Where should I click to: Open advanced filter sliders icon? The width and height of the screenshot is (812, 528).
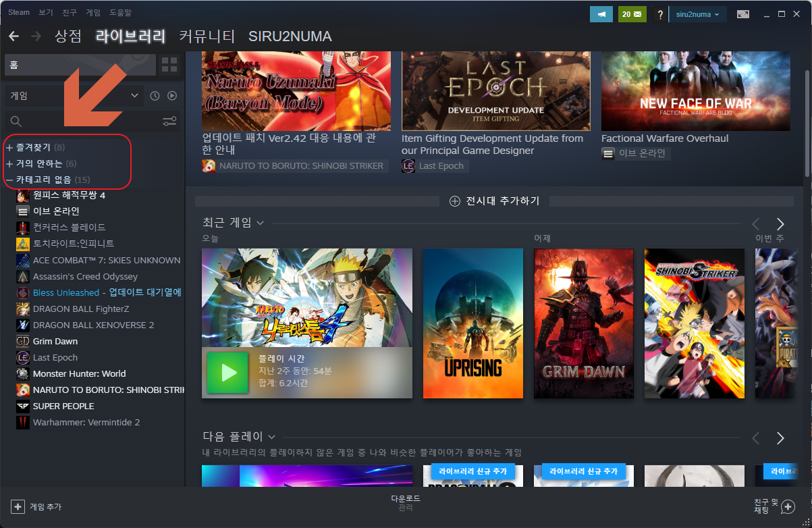(x=169, y=122)
